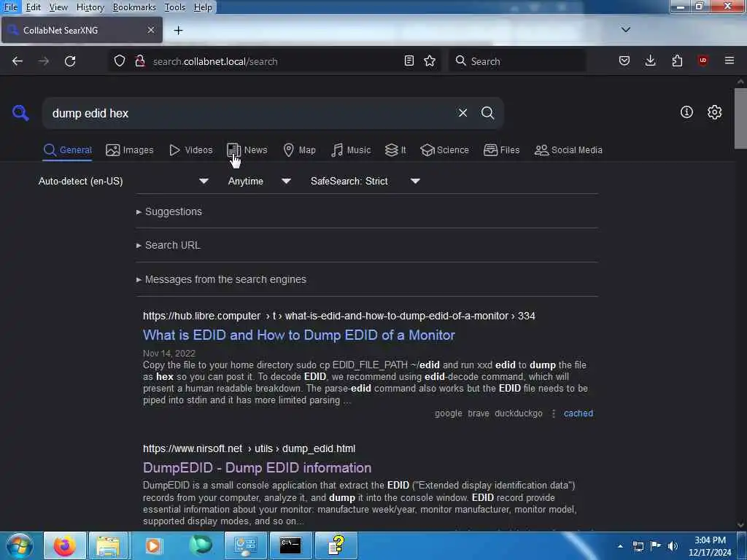Open the help question-mark taskbar app
The width and height of the screenshot is (747, 560).
click(x=336, y=545)
